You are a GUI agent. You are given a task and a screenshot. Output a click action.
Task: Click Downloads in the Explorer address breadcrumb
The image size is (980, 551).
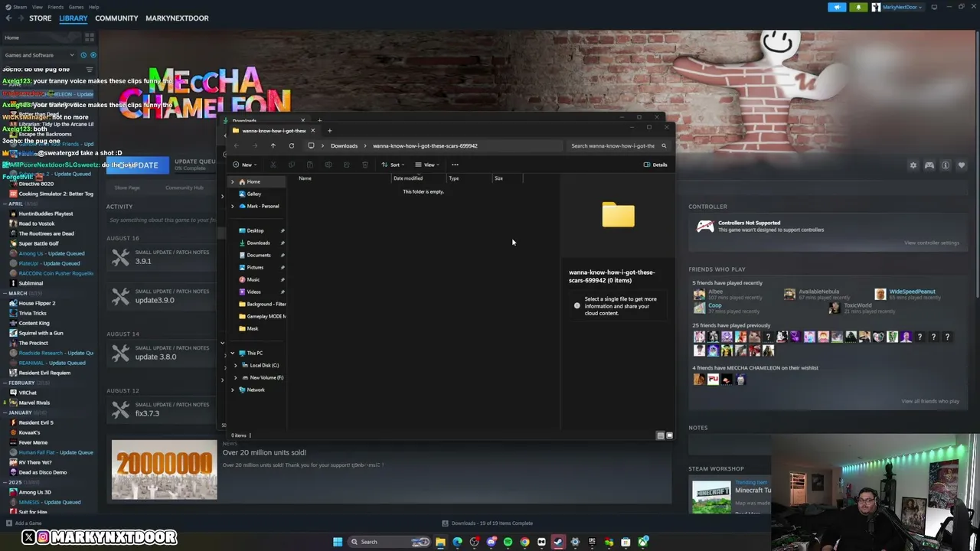344,145
